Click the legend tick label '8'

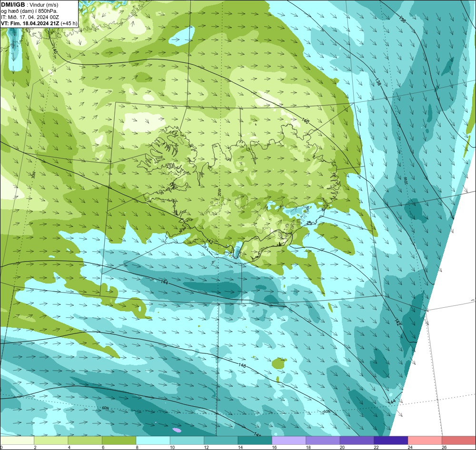(137, 447)
